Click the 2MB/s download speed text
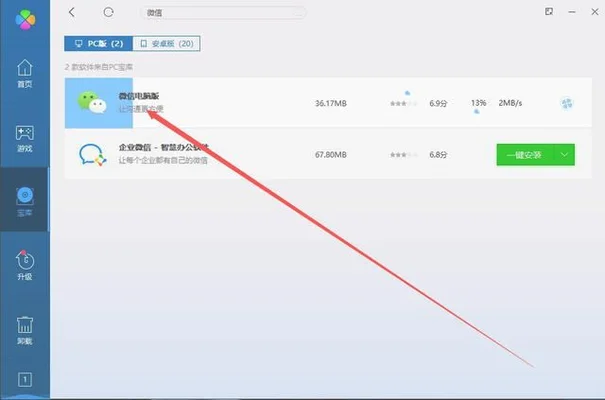 tap(510, 103)
